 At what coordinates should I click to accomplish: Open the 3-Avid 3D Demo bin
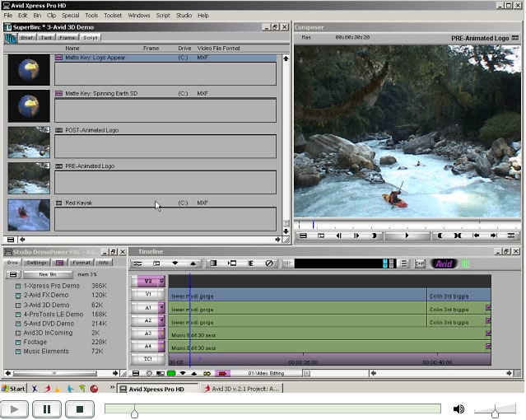46,305
